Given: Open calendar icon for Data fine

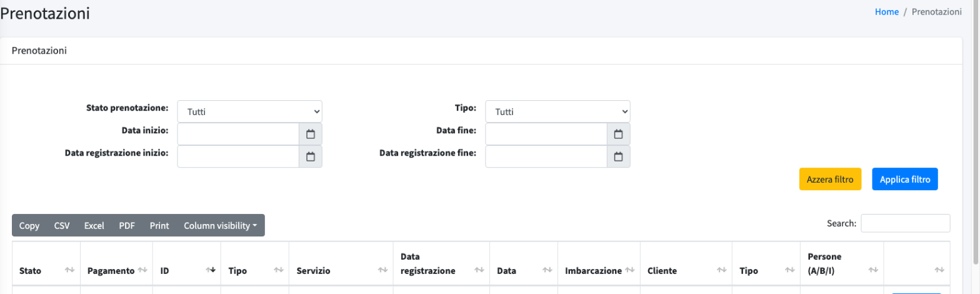Looking at the screenshot, I should tap(618, 134).
